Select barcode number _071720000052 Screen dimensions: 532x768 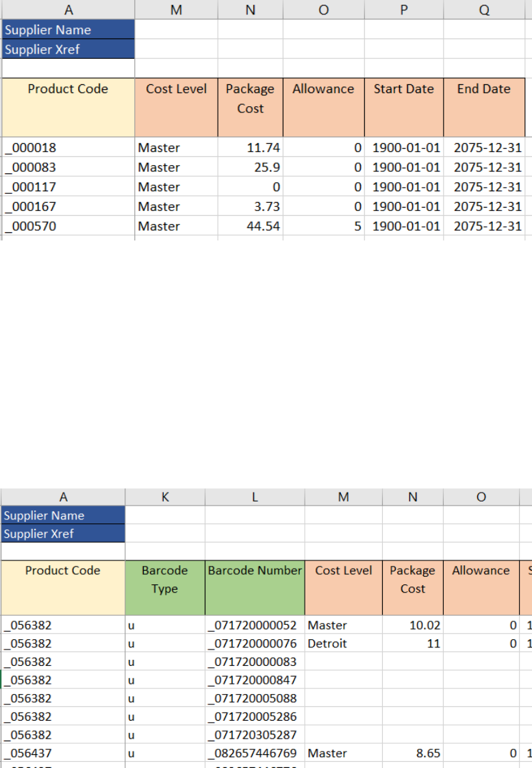[x=255, y=625]
